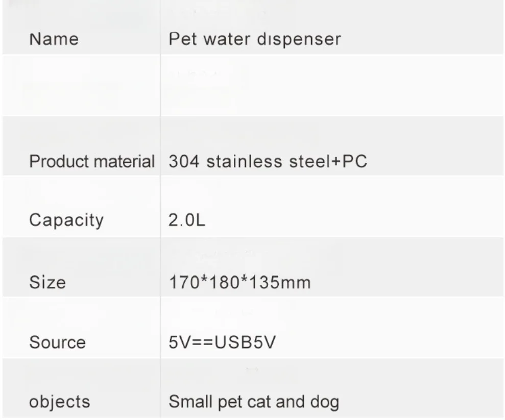The width and height of the screenshot is (505, 420).
Task: Select the '170*180*135mm' dimensions value
Action: click(239, 282)
